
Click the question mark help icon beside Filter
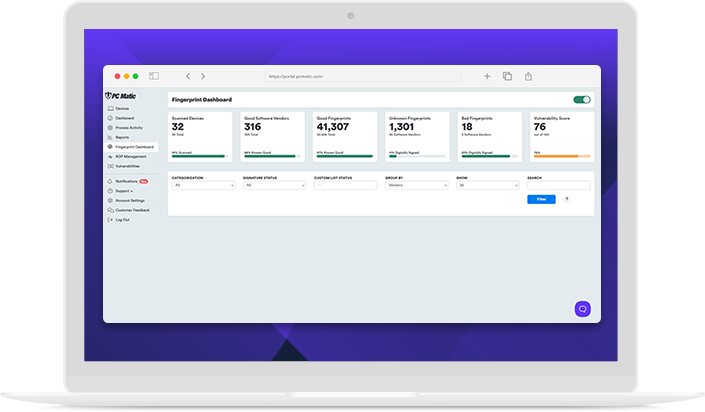pos(567,199)
